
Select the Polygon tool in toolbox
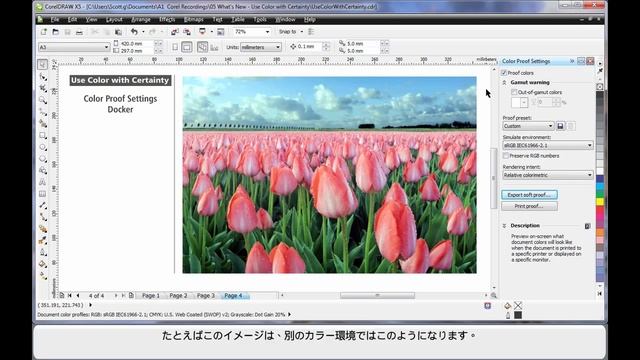coord(42,158)
